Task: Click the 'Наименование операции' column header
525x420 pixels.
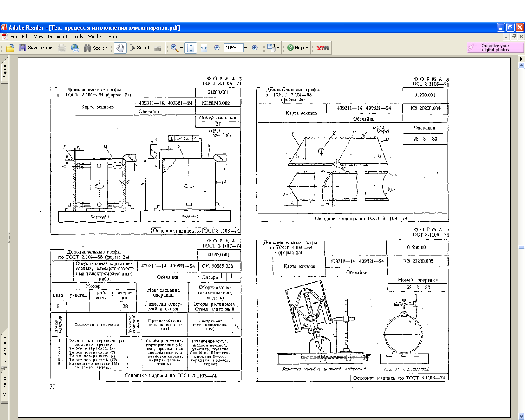Action: [x=163, y=292]
